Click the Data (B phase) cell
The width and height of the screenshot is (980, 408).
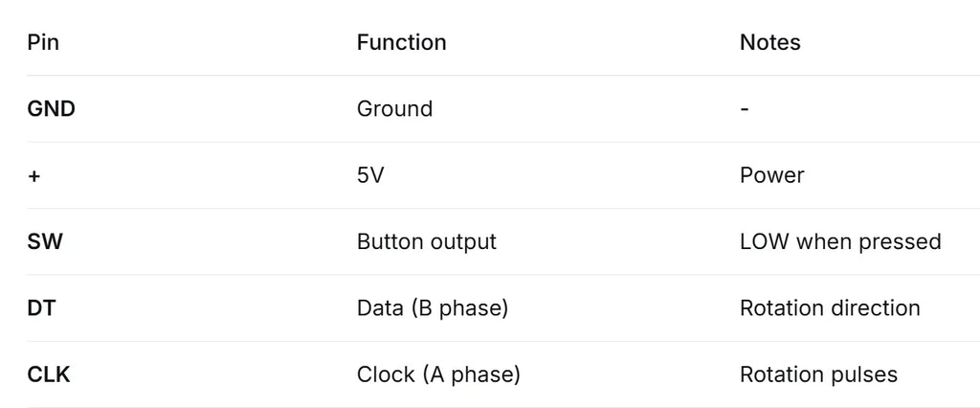click(433, 307)
